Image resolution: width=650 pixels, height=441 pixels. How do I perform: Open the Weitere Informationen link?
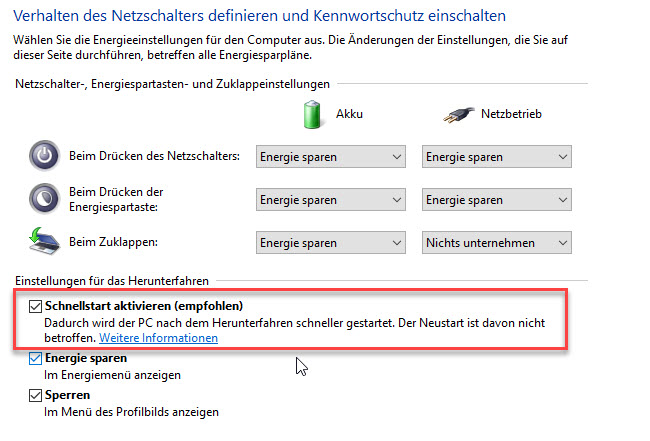[x=158, y=338]
